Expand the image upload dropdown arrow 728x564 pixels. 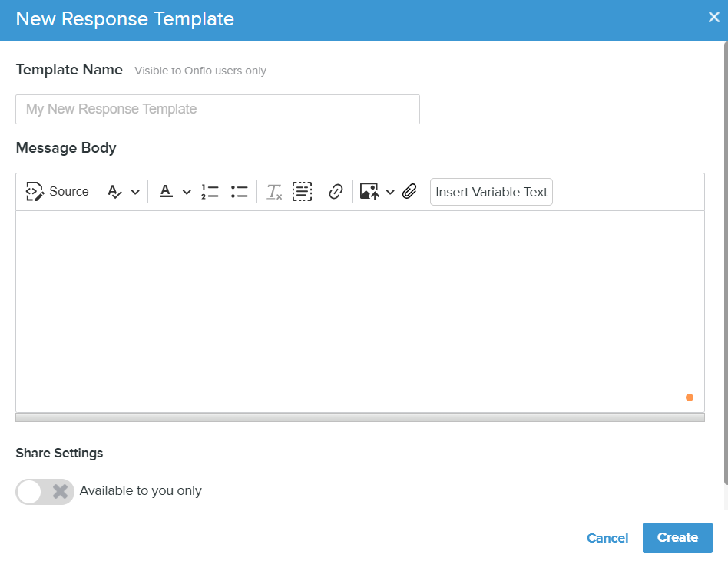[x=390, y=192]
